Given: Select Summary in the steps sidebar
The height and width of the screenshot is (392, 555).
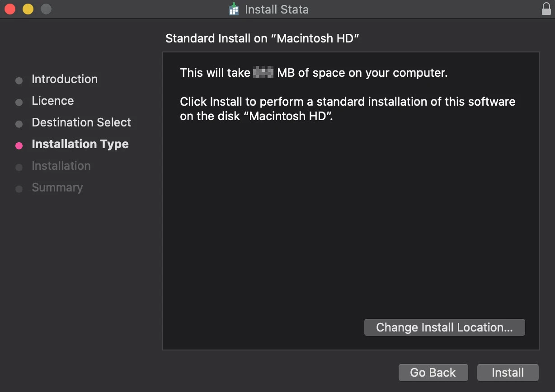Looking at the screenshot, I should [57, 187].
